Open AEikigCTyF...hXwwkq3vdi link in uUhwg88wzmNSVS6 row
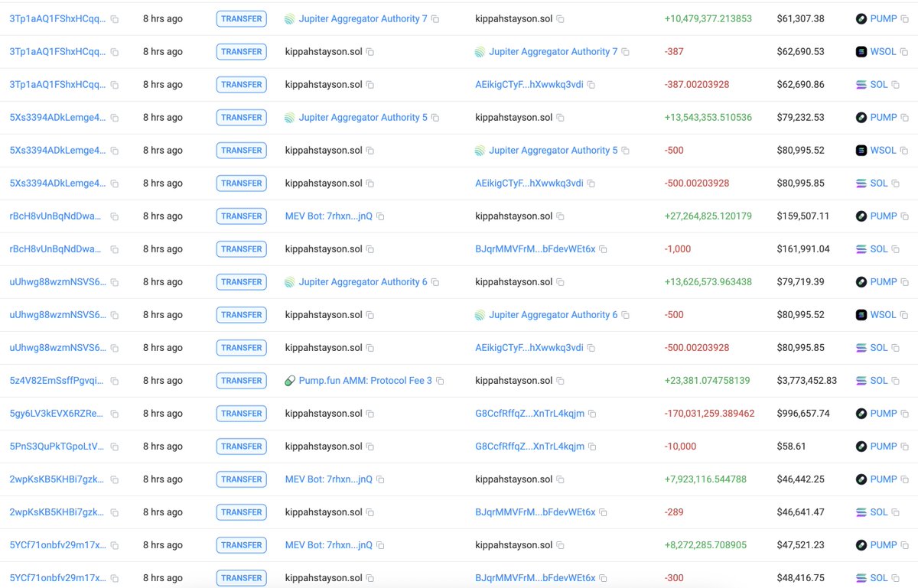 tap(529, 348)
